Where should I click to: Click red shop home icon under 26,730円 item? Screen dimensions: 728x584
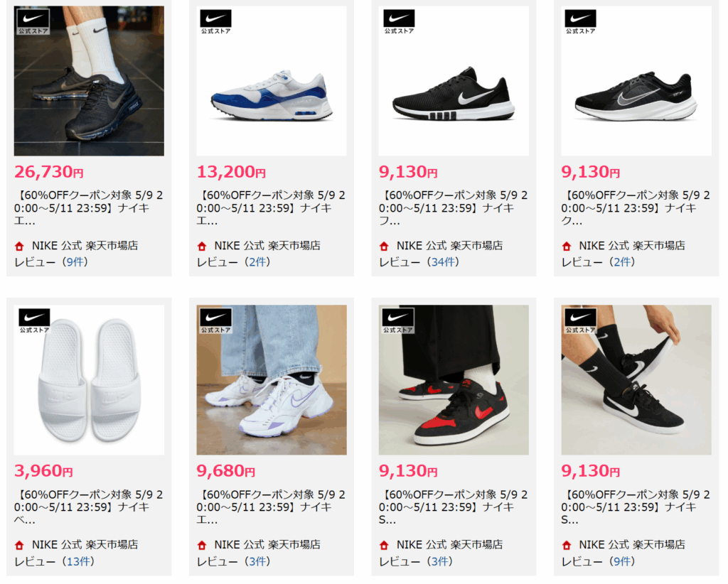19,246
